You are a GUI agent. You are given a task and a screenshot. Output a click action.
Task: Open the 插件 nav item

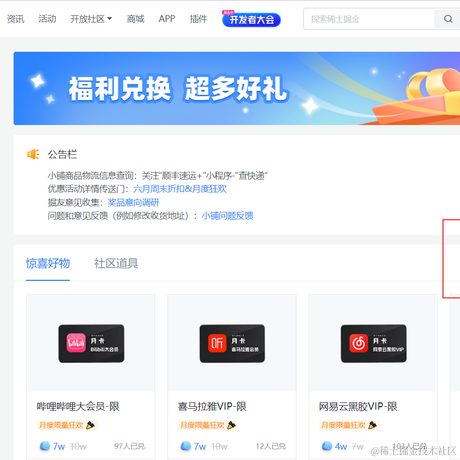pos(198,19)
